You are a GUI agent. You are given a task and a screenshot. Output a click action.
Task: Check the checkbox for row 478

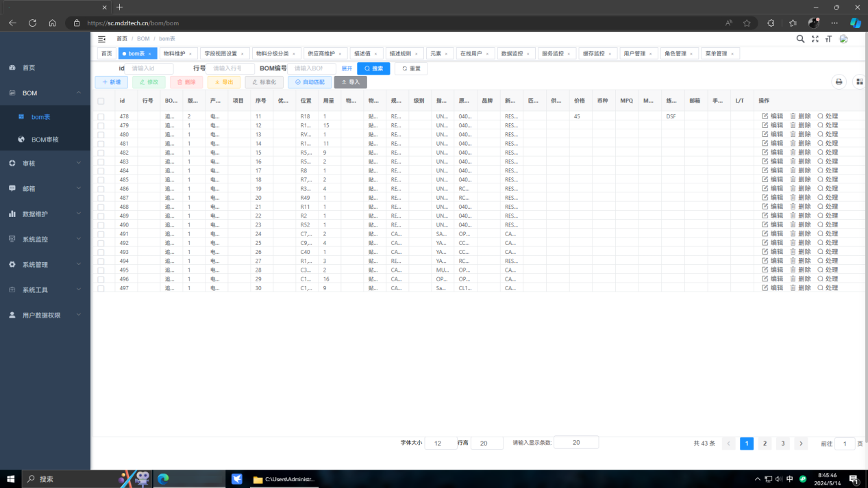pos(101,116)
